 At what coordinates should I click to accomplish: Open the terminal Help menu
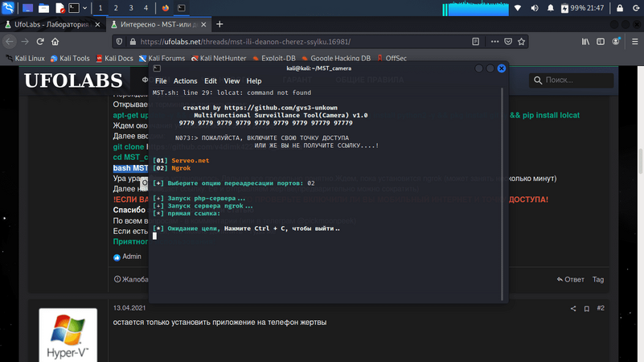point(254,81)
